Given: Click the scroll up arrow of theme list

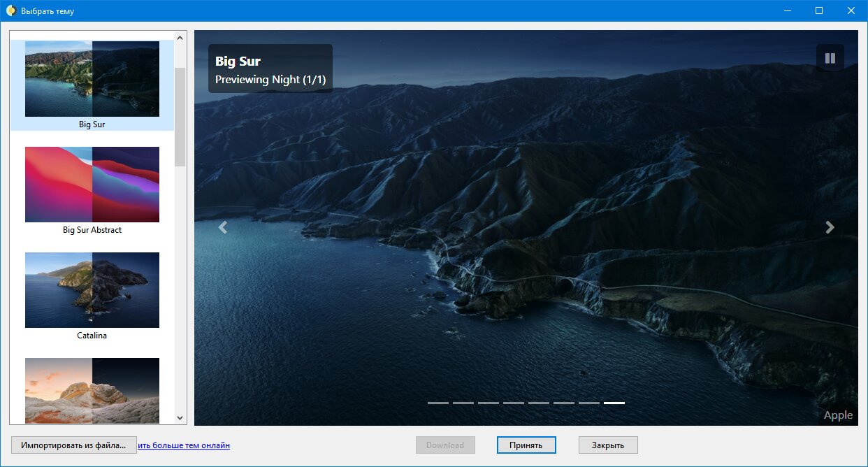Looking at the screenshot, I should [x=180, y=38].
